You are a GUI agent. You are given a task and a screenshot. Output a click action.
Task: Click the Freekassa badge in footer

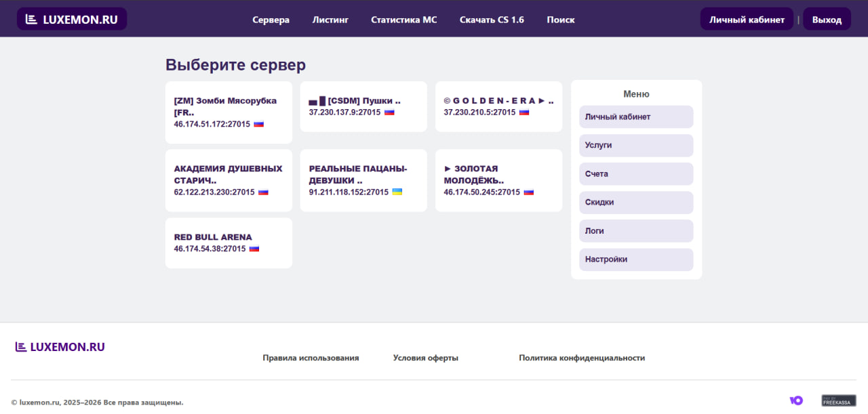click(x=839, y=400)
